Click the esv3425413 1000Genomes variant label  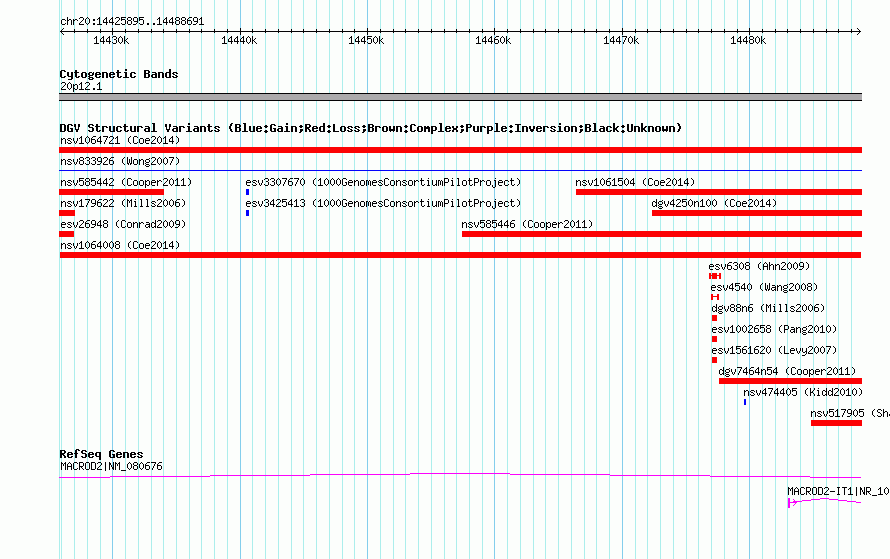383,203
